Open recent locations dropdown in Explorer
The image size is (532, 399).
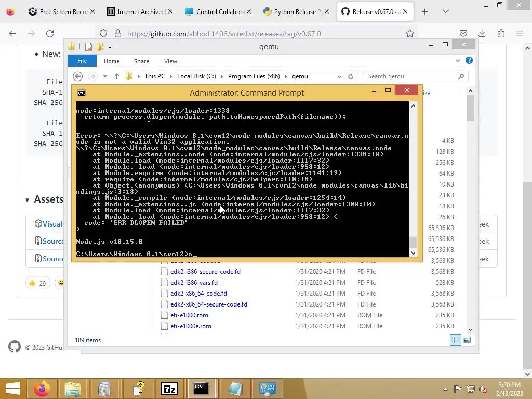pos(105,76)
